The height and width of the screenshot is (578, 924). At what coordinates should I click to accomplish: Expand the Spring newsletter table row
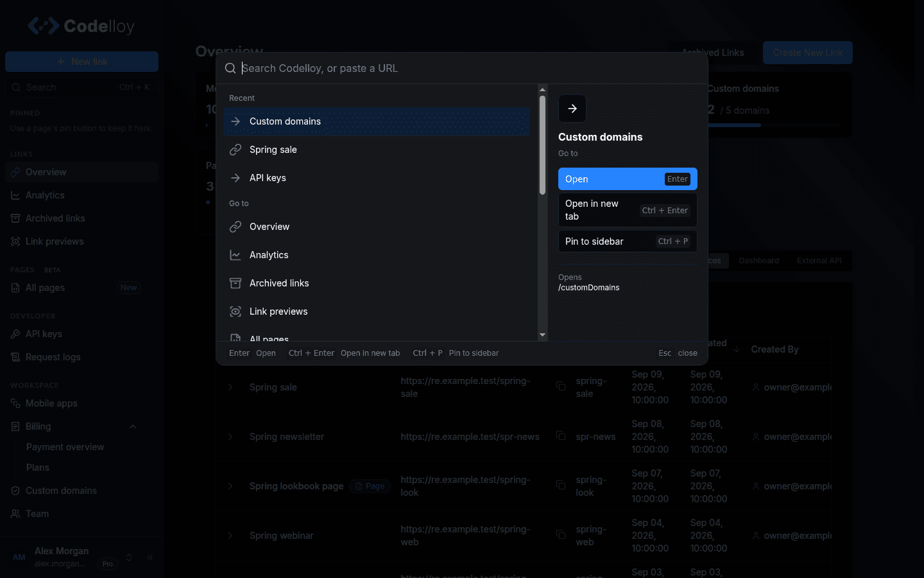[230, 437]
